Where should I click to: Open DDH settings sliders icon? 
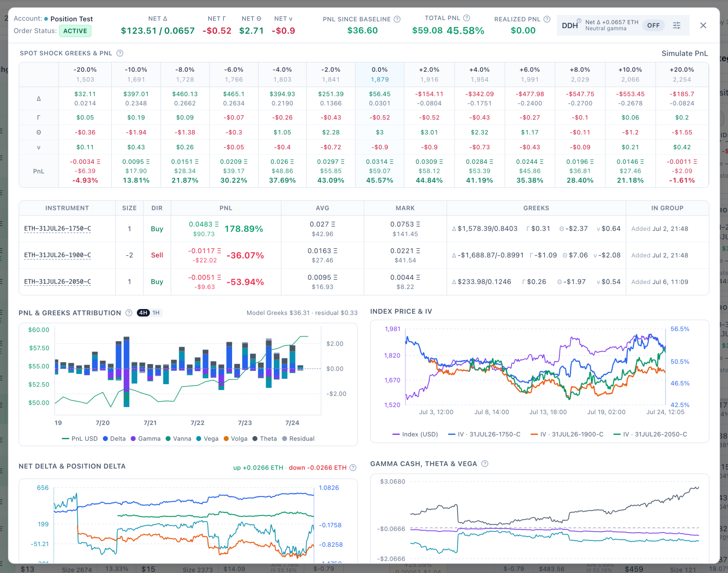click(676, 25)
